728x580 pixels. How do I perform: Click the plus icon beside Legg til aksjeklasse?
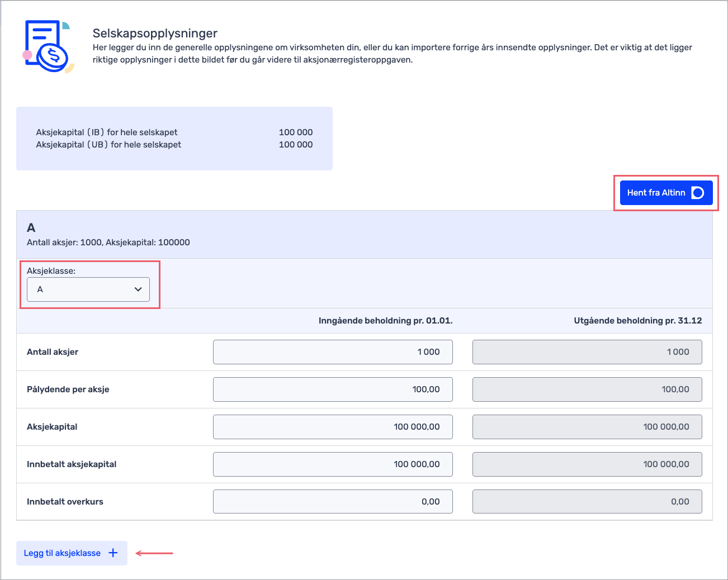(113, 553)
